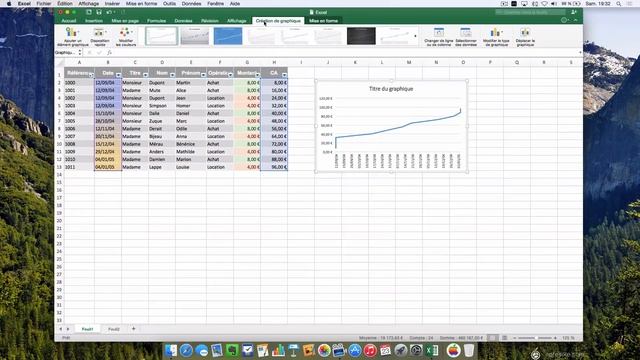
Task: Click the insert function fx icon
Action: pyautogui.click(x=109, y=53)
